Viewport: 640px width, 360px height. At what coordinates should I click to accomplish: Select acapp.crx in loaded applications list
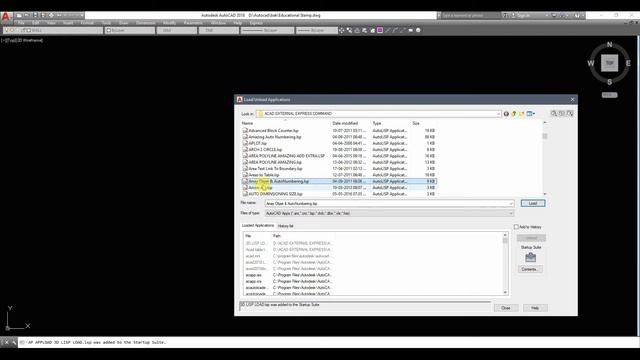coord(253,282)
